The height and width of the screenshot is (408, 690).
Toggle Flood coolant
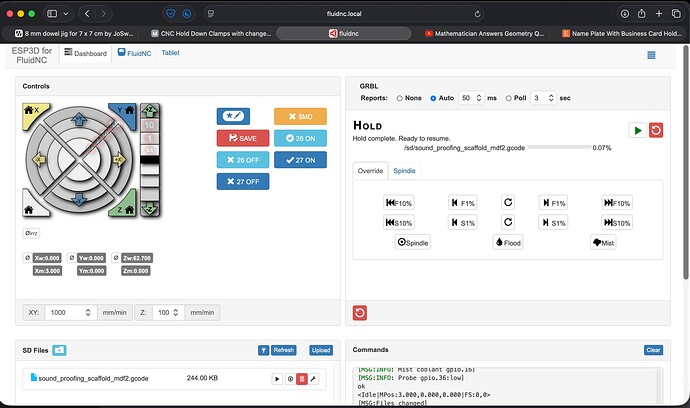(x=508, y=243)
